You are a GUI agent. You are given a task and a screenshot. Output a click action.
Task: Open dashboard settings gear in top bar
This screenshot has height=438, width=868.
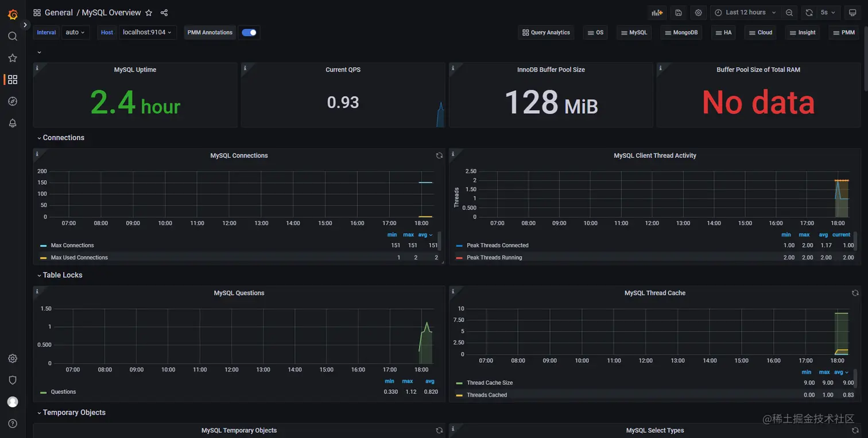(698, 13)
